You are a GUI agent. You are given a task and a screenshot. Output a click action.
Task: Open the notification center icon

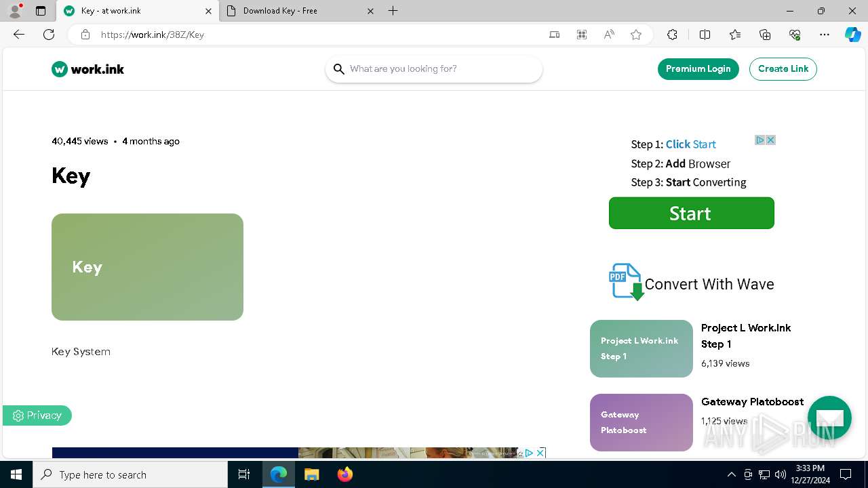coord(846,474)
